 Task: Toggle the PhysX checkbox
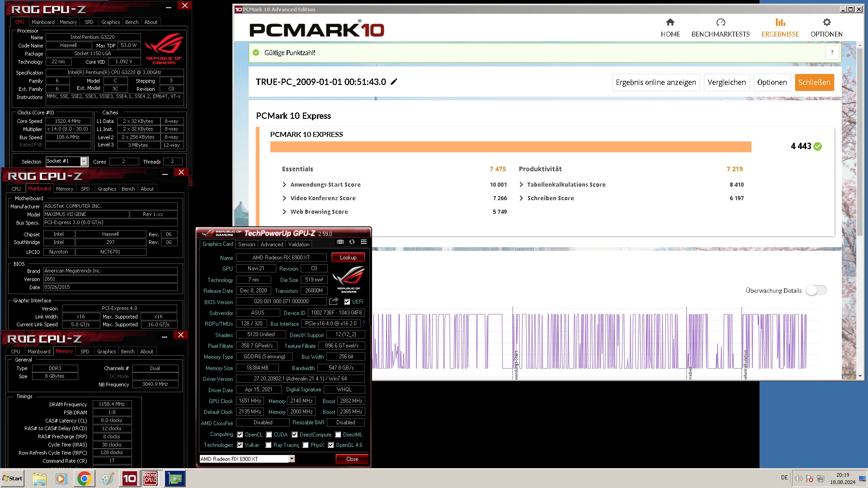point(306,445)
